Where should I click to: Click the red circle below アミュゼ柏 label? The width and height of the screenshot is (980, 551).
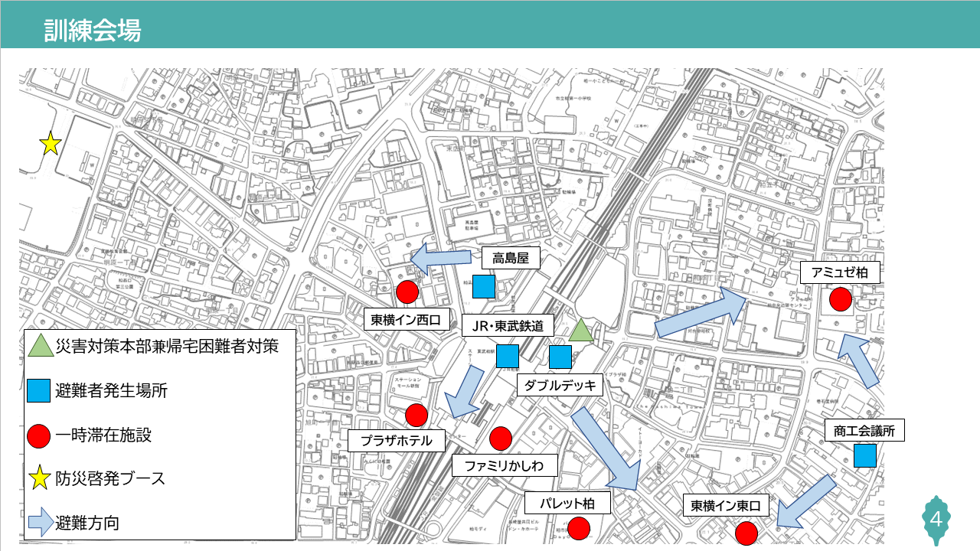(x=840, y=299)
